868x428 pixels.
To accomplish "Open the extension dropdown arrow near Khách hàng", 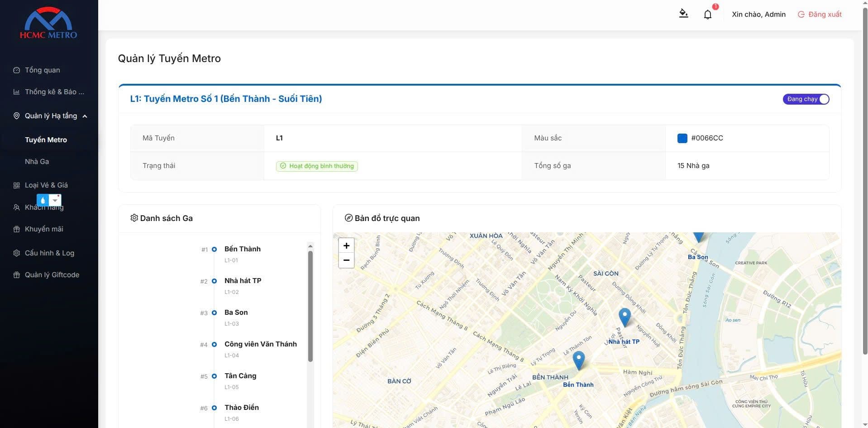I will 55,200.
